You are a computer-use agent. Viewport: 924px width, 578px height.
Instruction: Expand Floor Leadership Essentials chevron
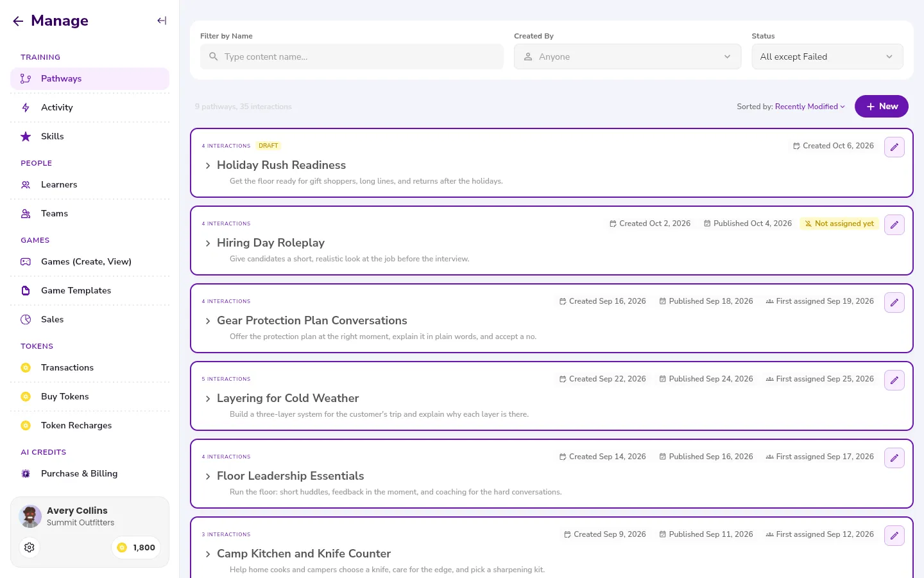[208, 477]
